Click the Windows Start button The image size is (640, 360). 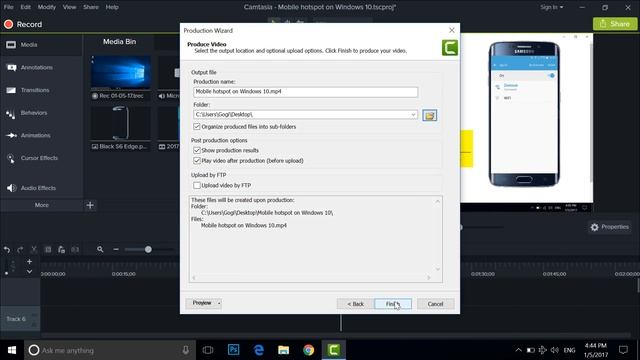(x=12, y=350)
